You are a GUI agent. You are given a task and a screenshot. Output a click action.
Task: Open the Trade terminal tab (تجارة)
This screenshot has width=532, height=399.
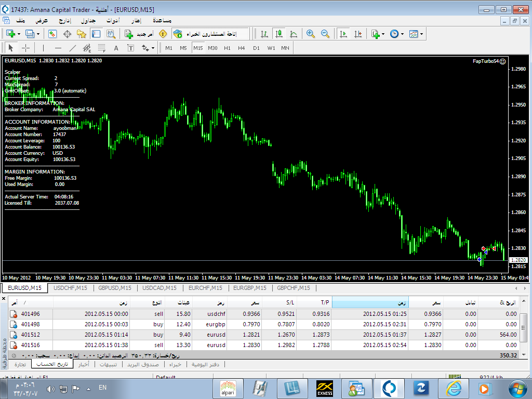tap(20, 364)
